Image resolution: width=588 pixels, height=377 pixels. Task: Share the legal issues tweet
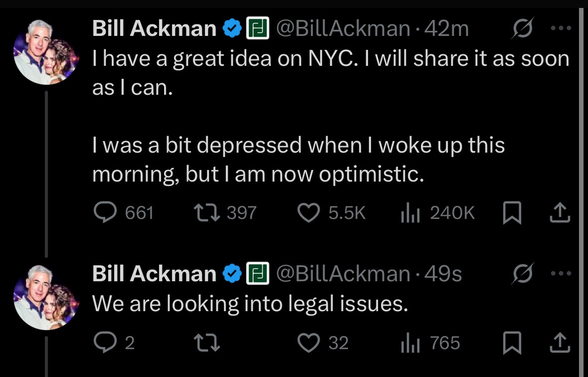[559, 342]
